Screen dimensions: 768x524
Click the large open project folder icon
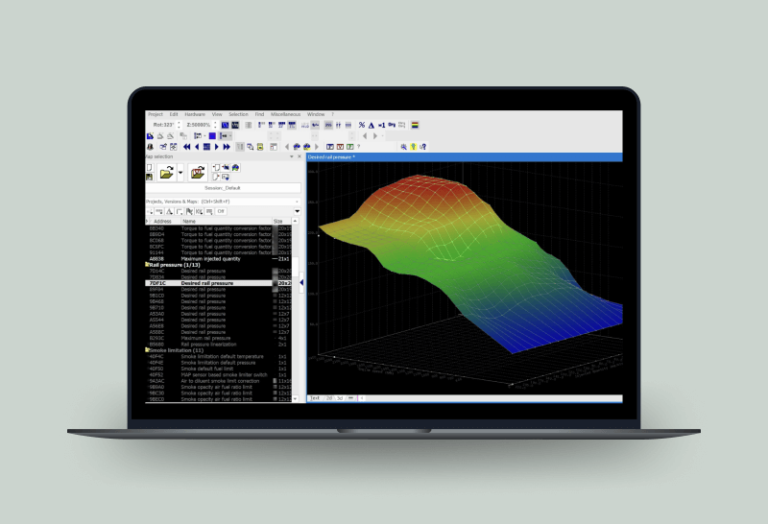[x=166, y=173]
